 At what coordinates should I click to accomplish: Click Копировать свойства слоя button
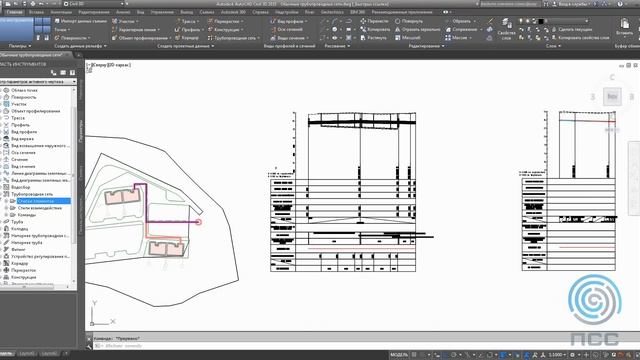pyautogui.click(x=580, y=38)
